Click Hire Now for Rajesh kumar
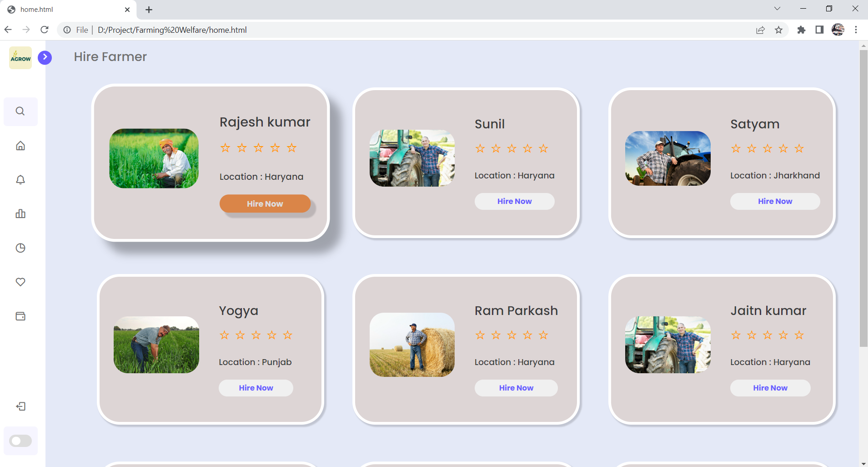Image resolution: width=868 pixels, height=467 pixels. coord(265,203)
